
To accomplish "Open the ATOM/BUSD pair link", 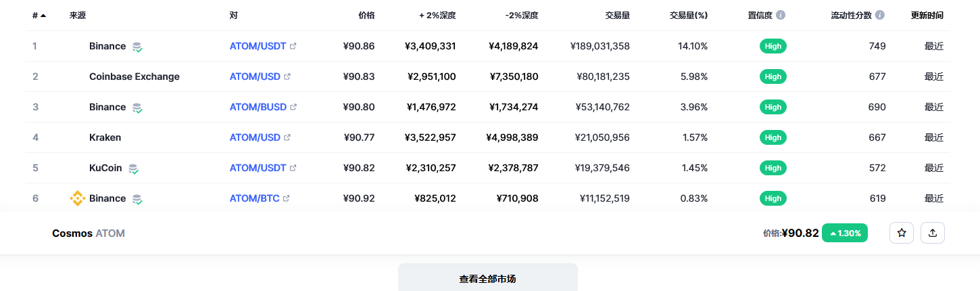I will 258,107.
